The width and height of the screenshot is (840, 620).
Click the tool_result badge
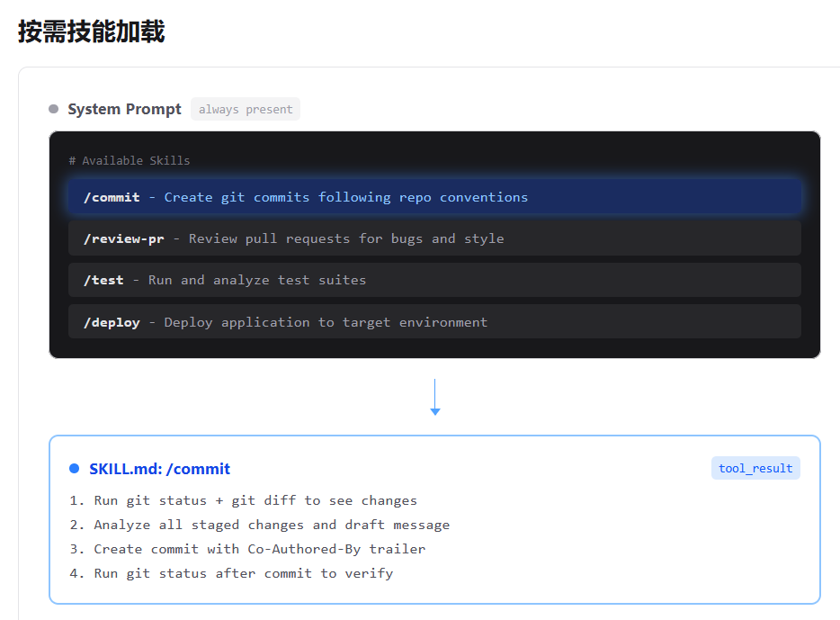(x=755, y=468)
